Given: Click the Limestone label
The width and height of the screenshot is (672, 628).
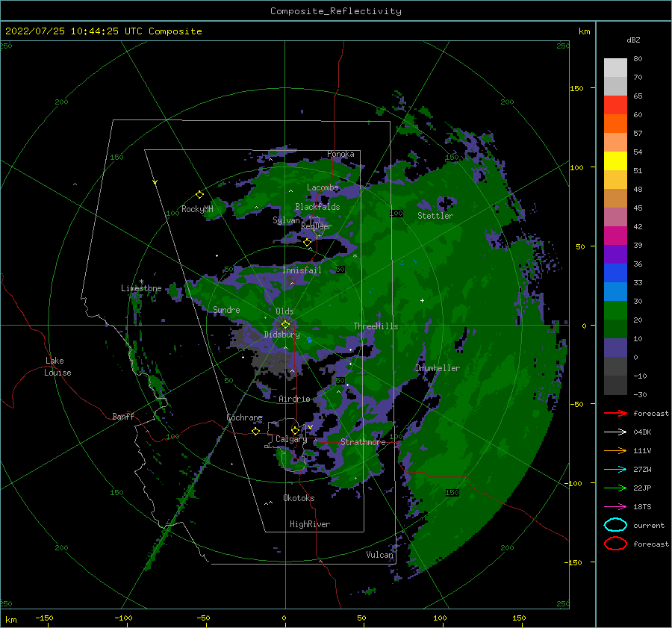Looking at the screenshot, I should point(141,288).
